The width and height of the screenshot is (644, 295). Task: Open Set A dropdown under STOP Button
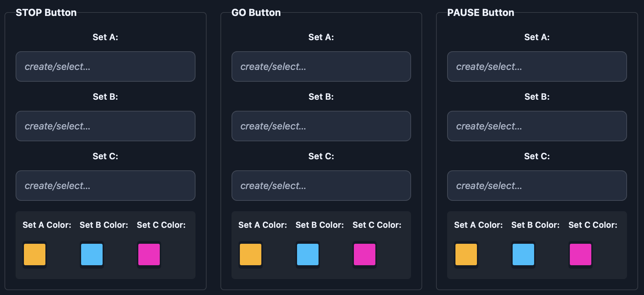click(105, 66)
